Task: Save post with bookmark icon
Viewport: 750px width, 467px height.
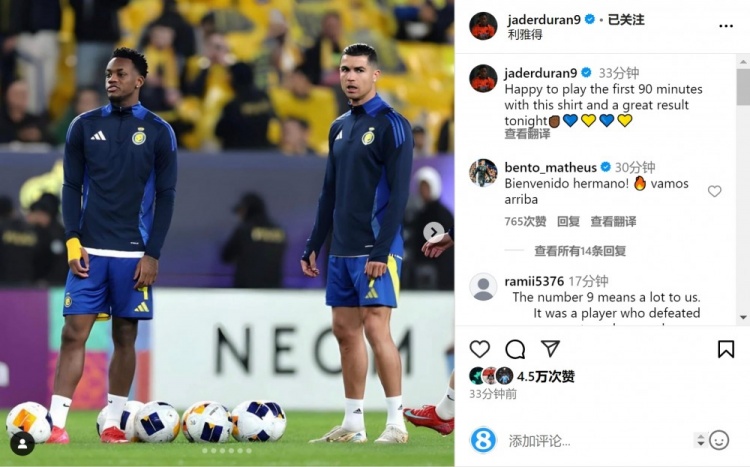Action: (x=726, y=349)
